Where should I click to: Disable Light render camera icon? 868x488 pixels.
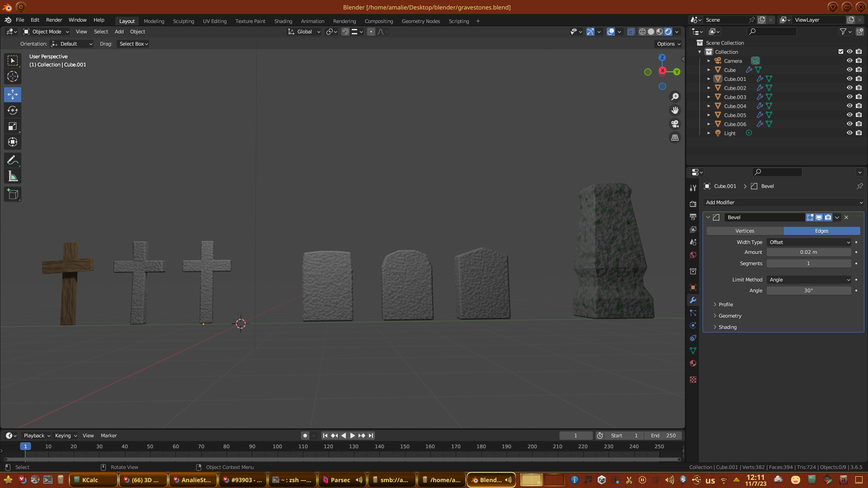click(x=859, y=133)
